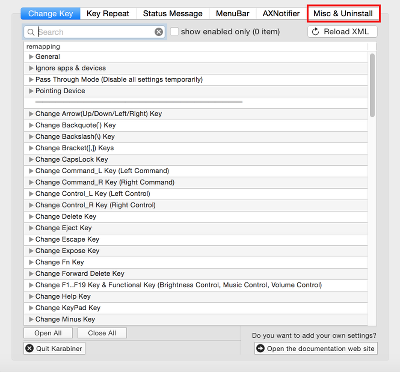Select the Change Key tab
Image resolution: width=400 pixels, height=372 pixels.
click(50, 13)
